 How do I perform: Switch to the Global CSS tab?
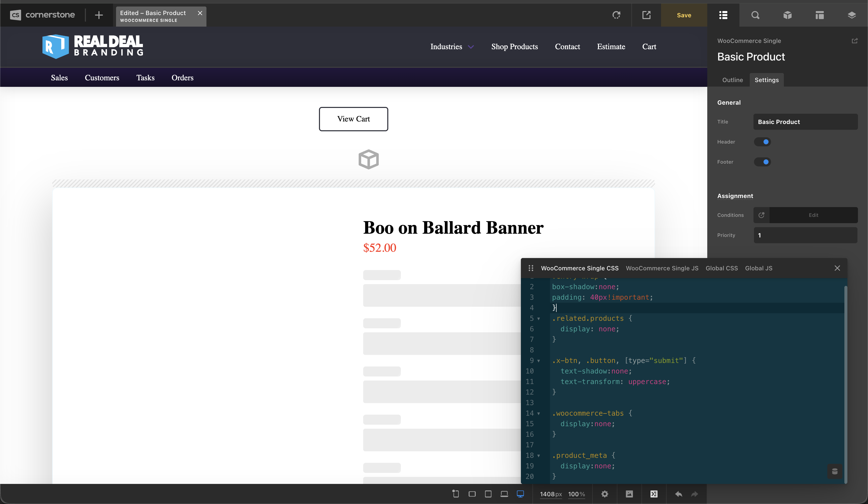[722, 268]
